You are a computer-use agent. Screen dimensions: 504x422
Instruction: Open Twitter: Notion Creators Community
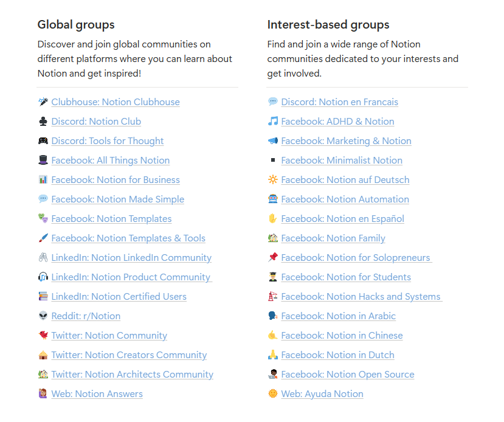point(129,355)
